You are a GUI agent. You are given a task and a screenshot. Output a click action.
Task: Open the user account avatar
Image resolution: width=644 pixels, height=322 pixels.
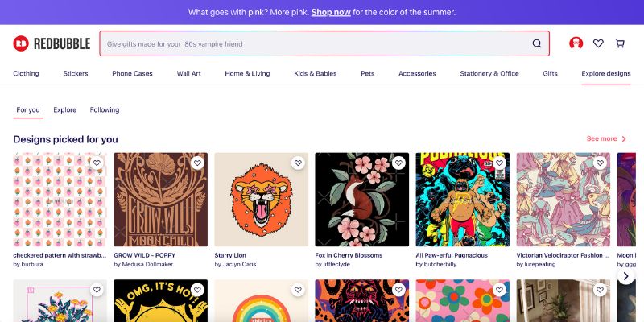coord(576,43)
